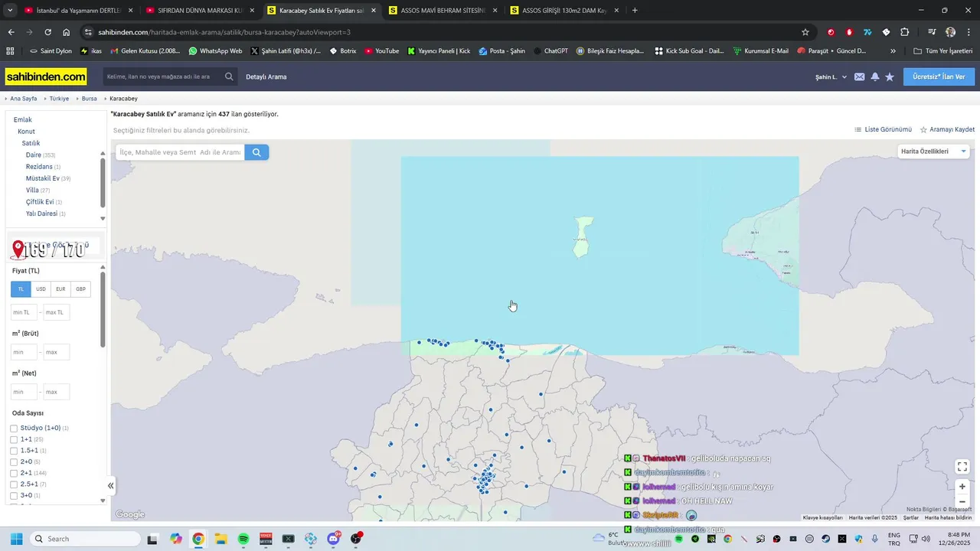Select TL currency toggle

pos(21,289)
